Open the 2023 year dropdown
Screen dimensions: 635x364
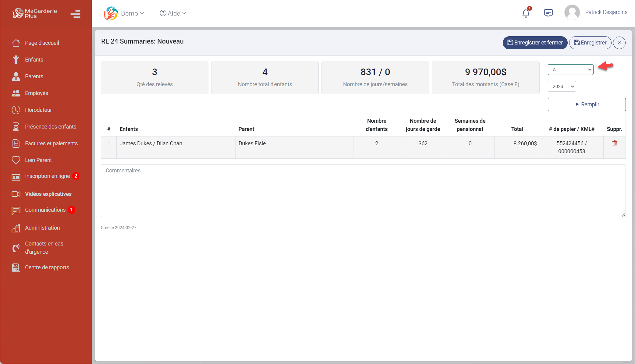[x=562, y=87]
